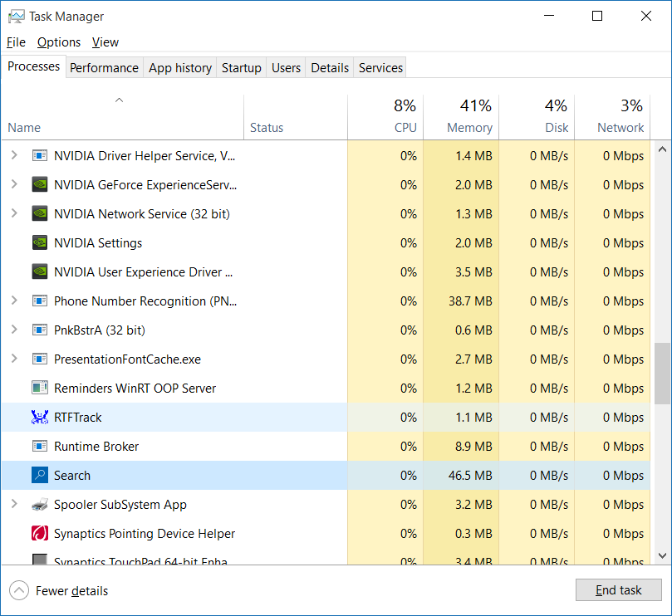Click the Task Manager title bar icon
This screenshot has height=616, width=672.
pos(17,17)
